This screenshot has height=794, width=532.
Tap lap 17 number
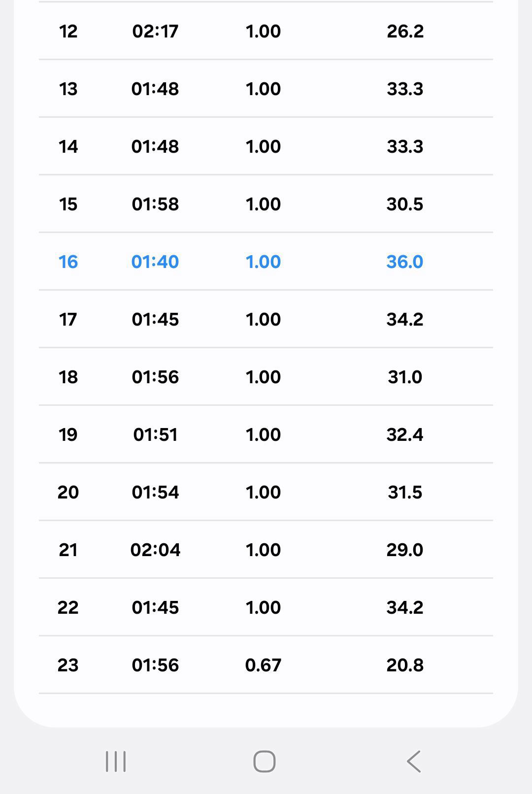68,320
